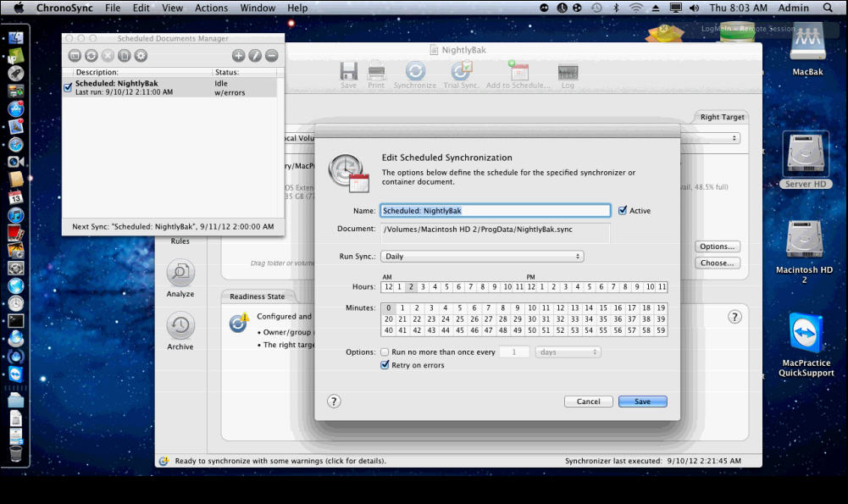Open the days unit dropdown
848x504 pixels.
click(568, 352)
